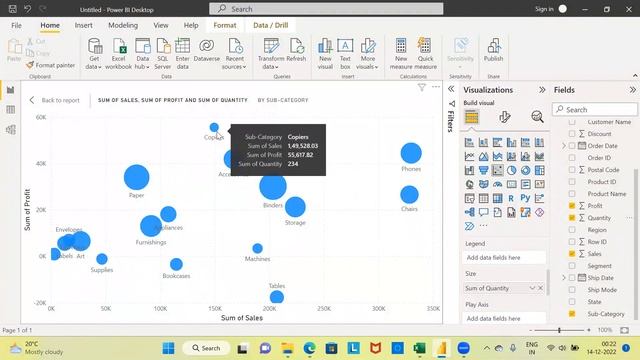Expand the Order Date hierarchy
The image size is (640, 360).
click(x=564, y=146)
